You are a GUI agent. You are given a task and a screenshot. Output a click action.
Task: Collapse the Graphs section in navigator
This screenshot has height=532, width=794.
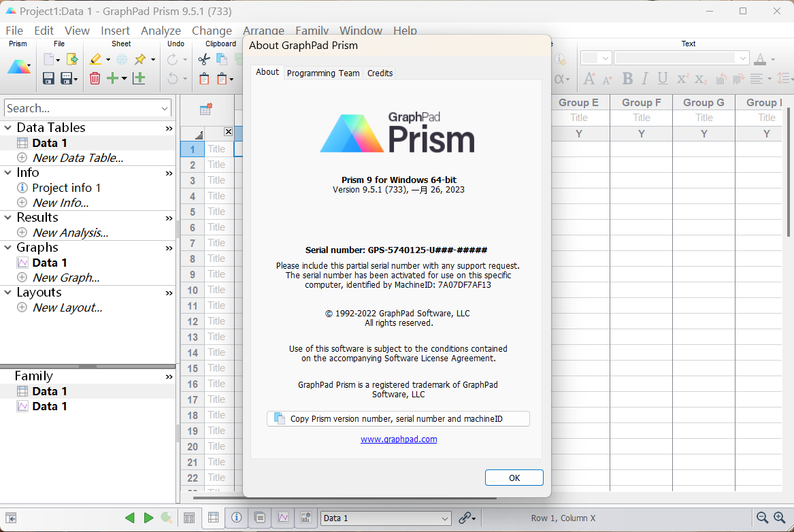[x=7, y=248]
